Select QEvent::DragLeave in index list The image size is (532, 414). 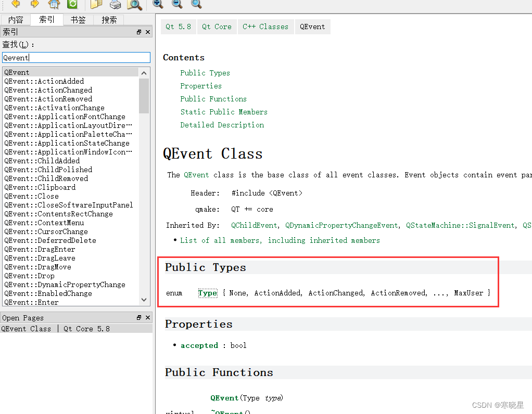coord(71,258)
